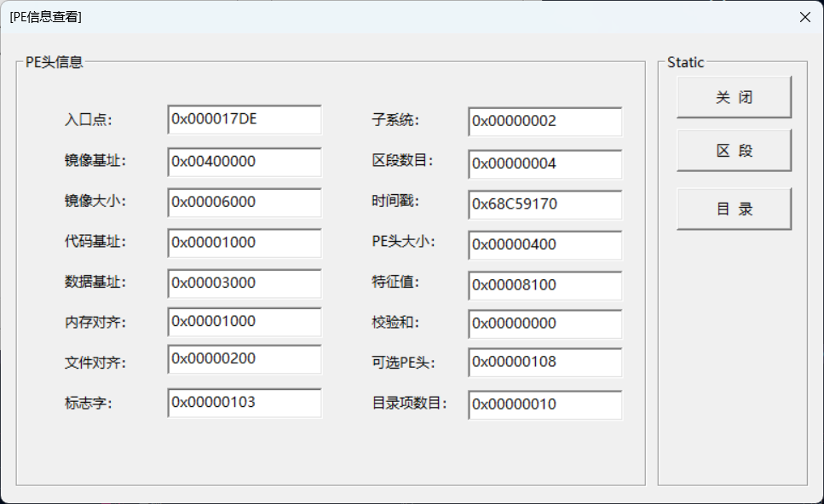Focus the 标志字 field
This screenshot has width=824, height=504.
click(245, 403)
